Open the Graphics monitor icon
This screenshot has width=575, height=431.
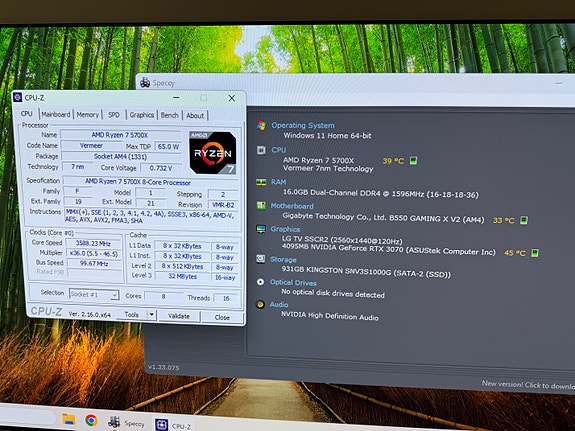pyautogui.click(x=261, y=229)
